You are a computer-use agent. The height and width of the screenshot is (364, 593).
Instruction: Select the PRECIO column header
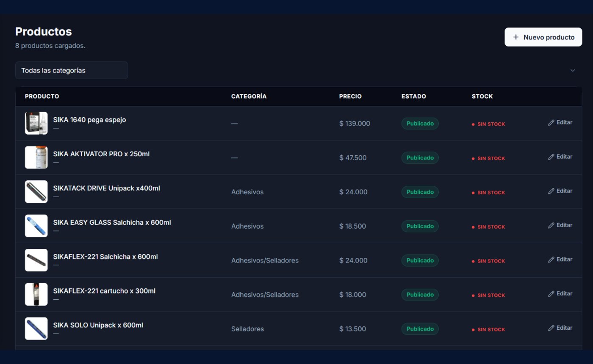[350, 97]
